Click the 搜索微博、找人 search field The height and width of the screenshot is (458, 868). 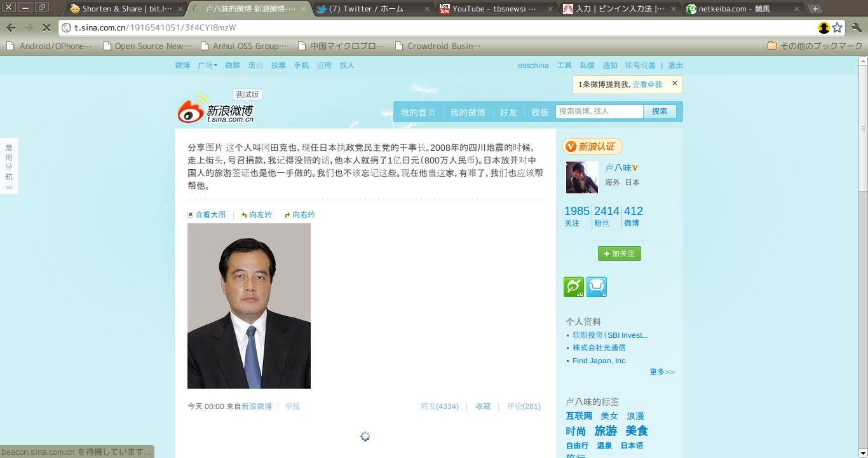[599, 111]
